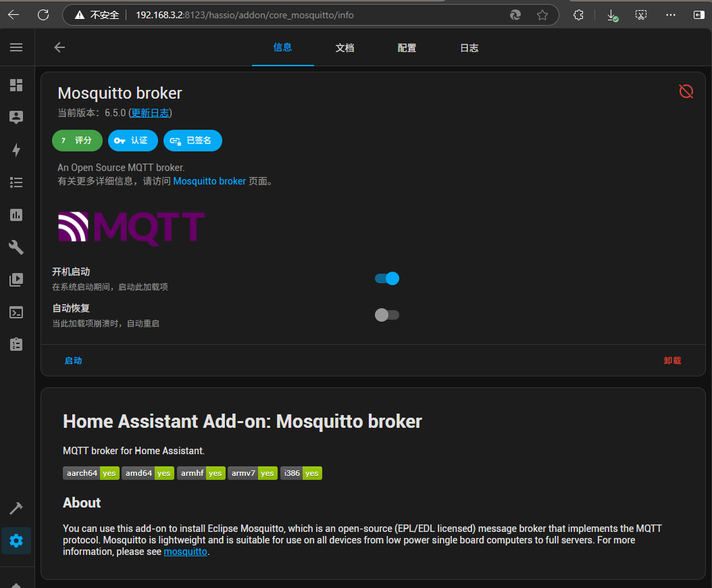Open the History bar chart icon
Viewport: 712px width, 588px height.
[16, 215]
